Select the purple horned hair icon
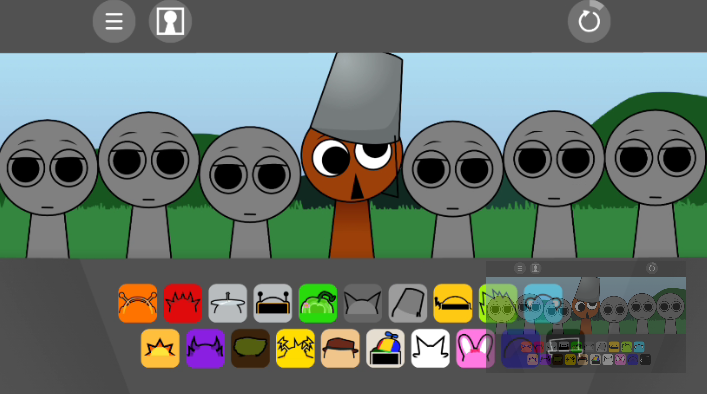Image resolution: width=707 pixels, height=394 pixels. pyautogui.click(x=205, y=348)
